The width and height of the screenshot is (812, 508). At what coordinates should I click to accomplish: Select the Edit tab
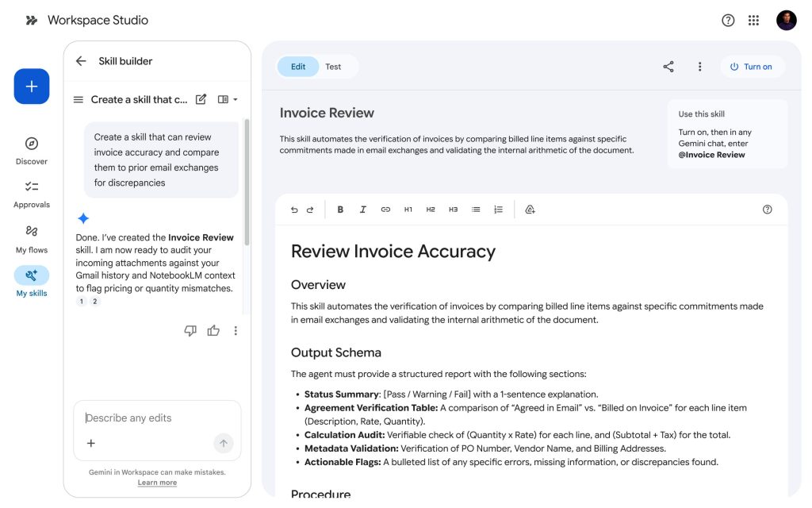point(297,67)
